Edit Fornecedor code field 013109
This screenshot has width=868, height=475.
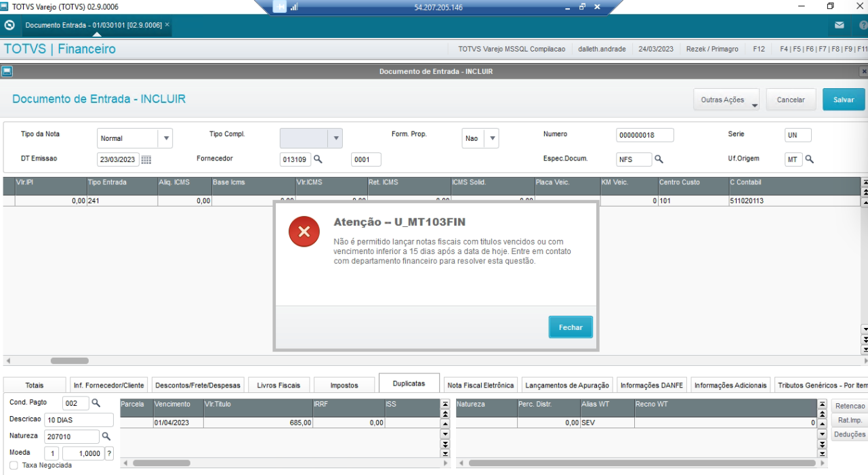pyautogui.click(x=295, y=159)
